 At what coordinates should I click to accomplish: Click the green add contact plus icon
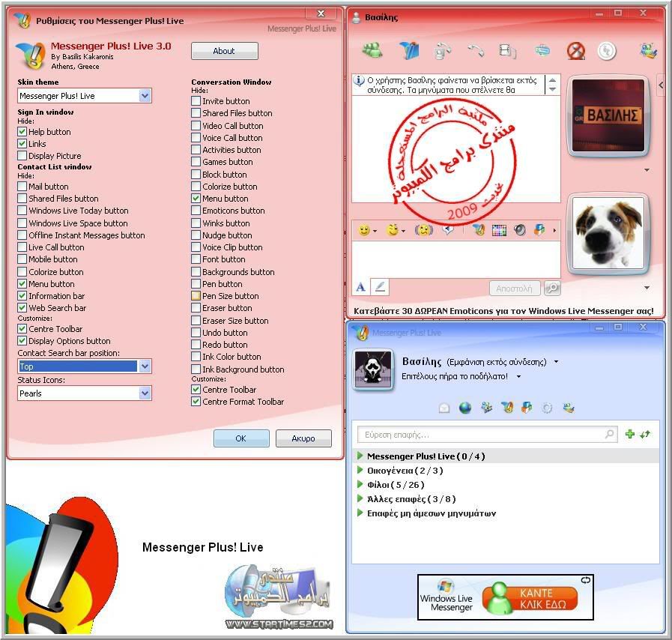pyautogui.click(x=629, y=434)
